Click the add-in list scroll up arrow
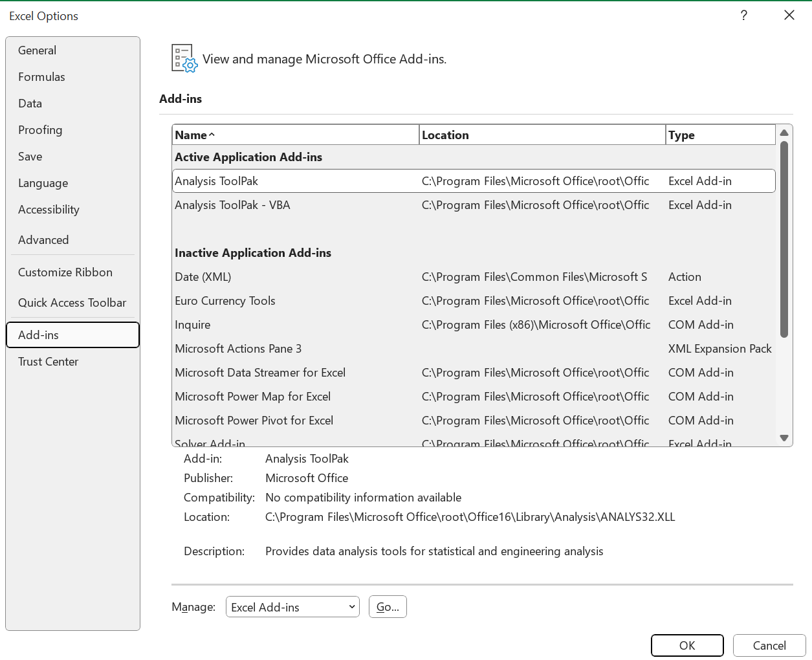812x660 pixels. tap(784, 133)
